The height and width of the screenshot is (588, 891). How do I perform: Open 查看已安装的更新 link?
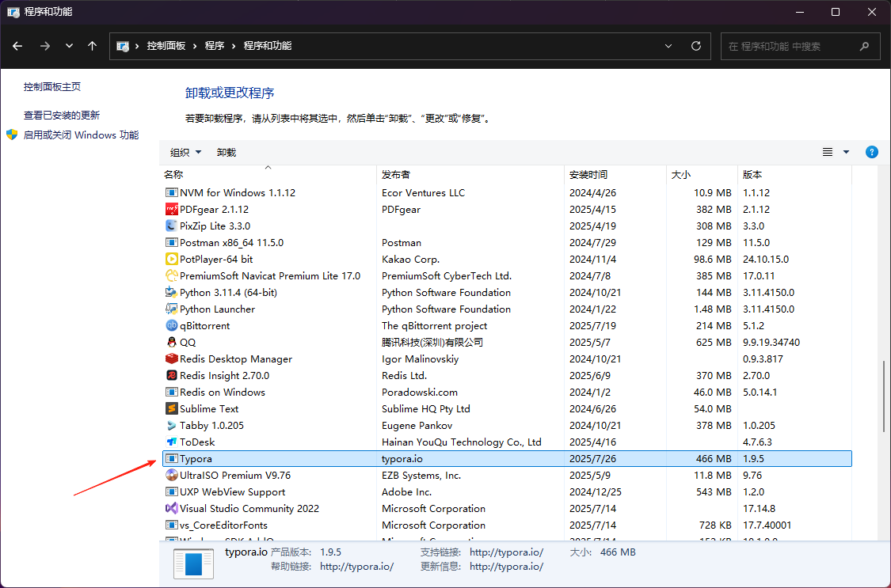tap(62, 115)
